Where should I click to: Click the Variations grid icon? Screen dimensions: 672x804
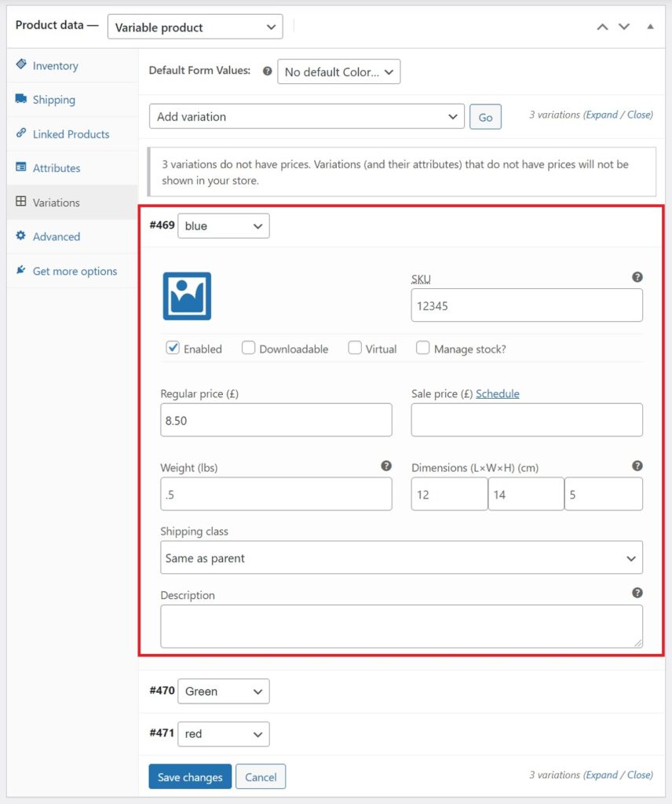tap(21, 201)
